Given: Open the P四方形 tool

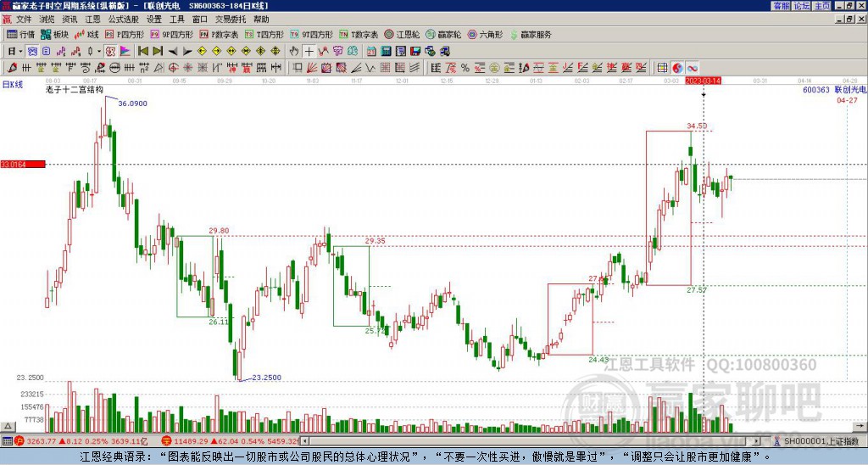Looking at the screenshot, I should (125, 34).
